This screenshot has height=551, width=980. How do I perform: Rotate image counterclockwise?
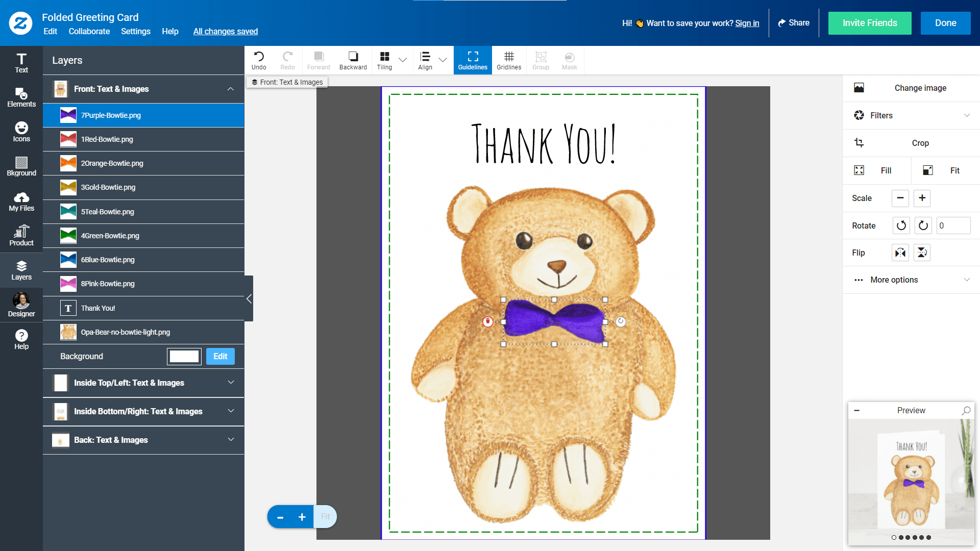[x=901, y=226]
